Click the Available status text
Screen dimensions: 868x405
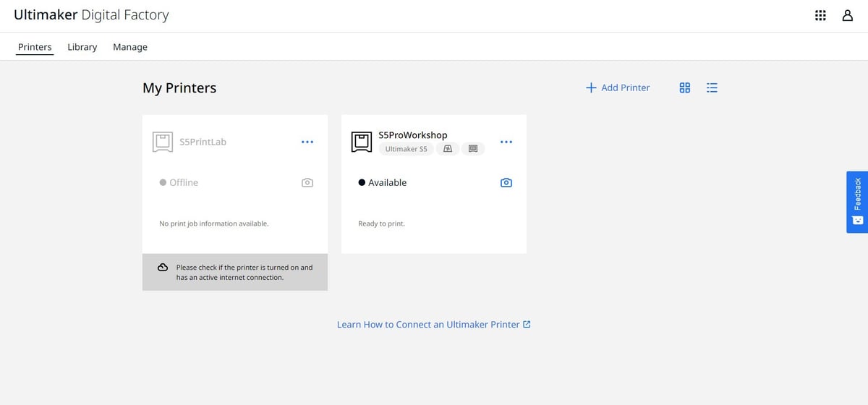click(x=388, y=183)
